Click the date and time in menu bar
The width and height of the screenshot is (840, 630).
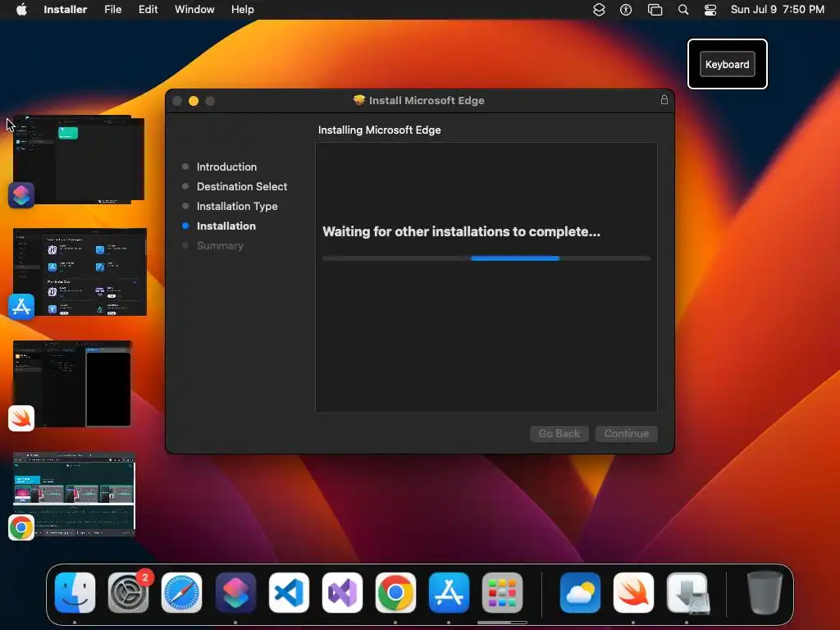tap(778, 10)
